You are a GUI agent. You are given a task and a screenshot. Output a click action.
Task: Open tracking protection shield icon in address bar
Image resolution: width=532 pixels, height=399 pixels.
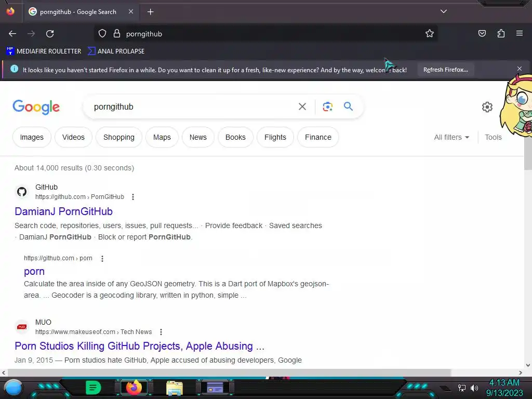coord(102,34)
